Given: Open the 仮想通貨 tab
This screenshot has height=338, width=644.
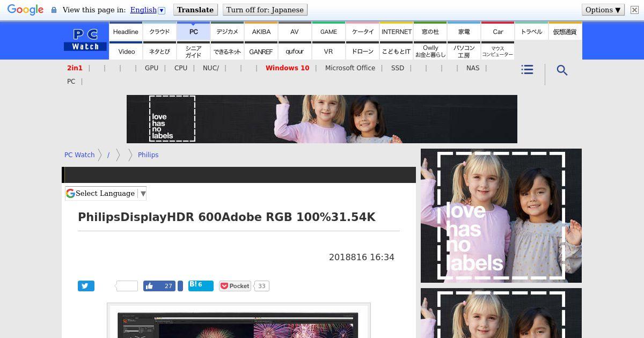Looking at the screenshot, I should pyautogui.click(x=565, y=31).
